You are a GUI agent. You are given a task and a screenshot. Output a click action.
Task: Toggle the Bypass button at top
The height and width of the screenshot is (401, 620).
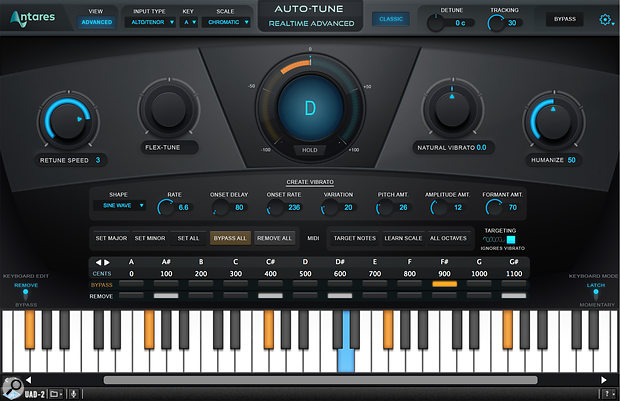(565, 19)
